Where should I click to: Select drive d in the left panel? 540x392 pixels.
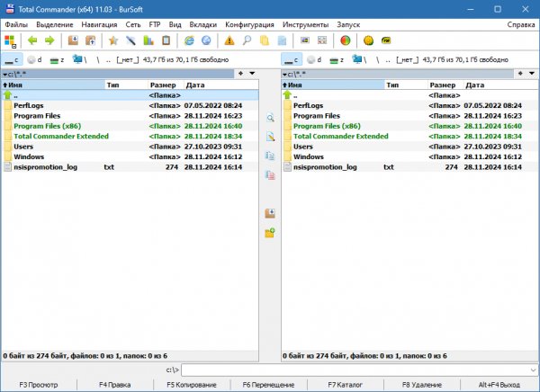33,59
